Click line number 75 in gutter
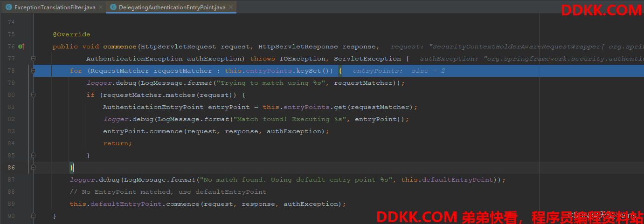This screenshot has width=644, height=224. 11,34
